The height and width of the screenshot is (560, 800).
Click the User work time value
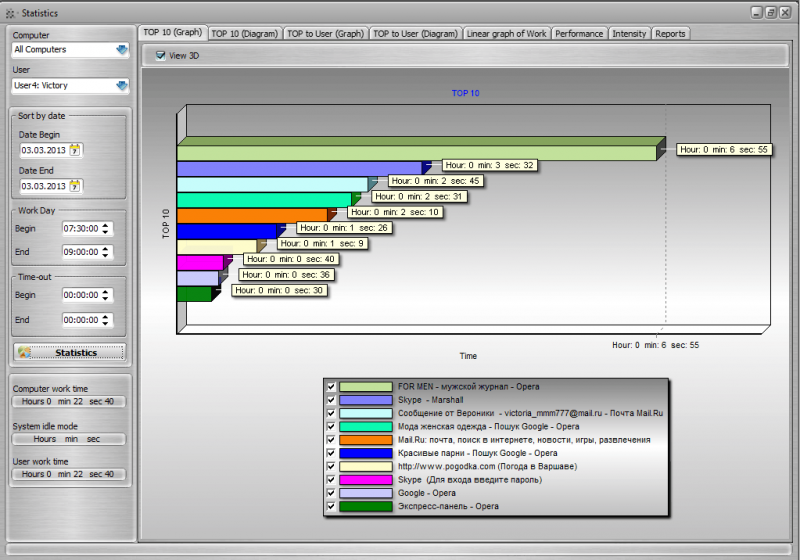tap(68, 474)
